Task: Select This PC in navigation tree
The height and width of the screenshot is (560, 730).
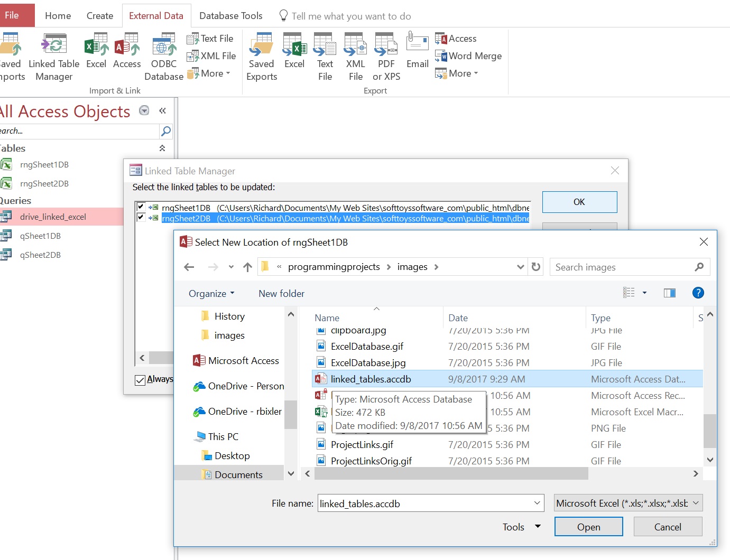Action: click(x=217, y=437)
